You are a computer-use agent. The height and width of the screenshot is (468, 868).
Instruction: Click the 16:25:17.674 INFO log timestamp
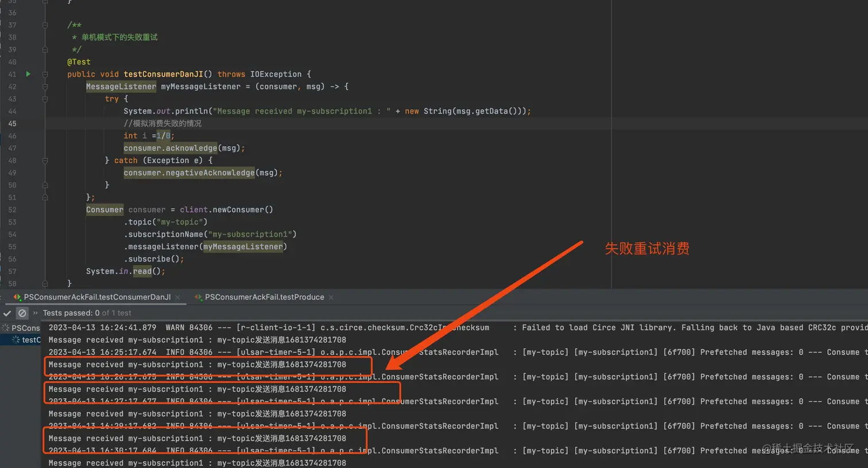(103, 352)
